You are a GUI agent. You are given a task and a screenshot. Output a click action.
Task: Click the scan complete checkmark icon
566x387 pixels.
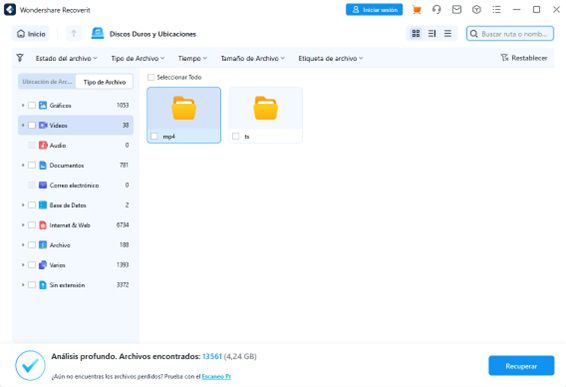click(x=30, y=365)
